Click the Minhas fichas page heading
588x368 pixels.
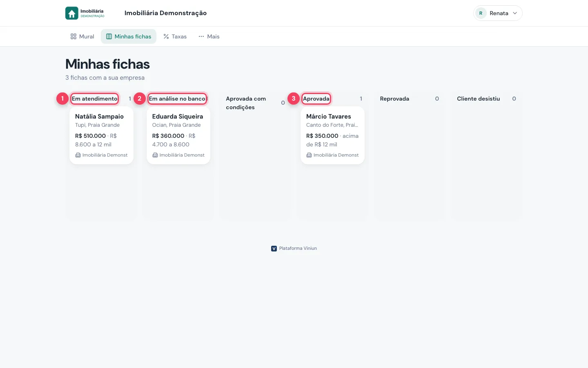107,64
